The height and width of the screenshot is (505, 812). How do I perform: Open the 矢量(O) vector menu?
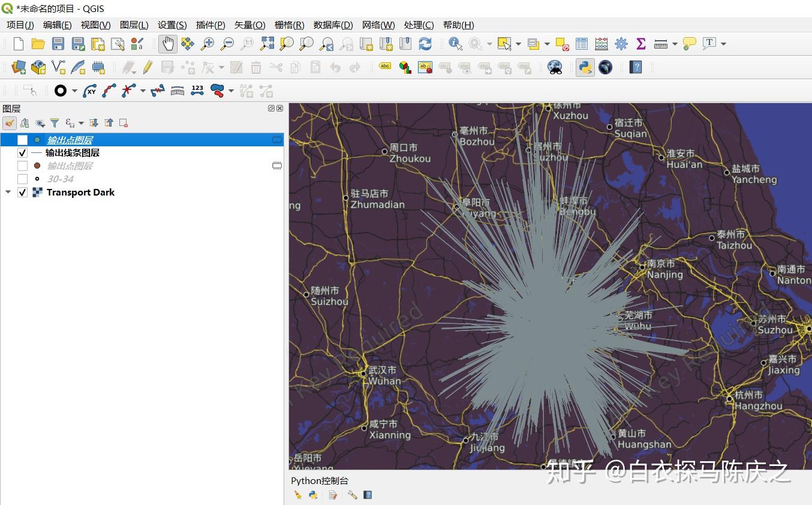click(x=249, y=25)
